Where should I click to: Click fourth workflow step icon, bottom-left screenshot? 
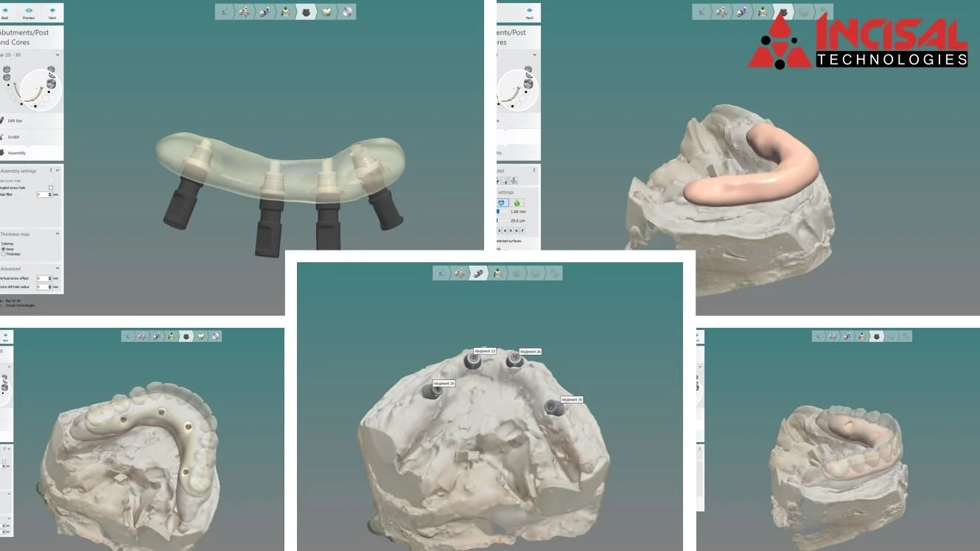[x=172, y=336]
